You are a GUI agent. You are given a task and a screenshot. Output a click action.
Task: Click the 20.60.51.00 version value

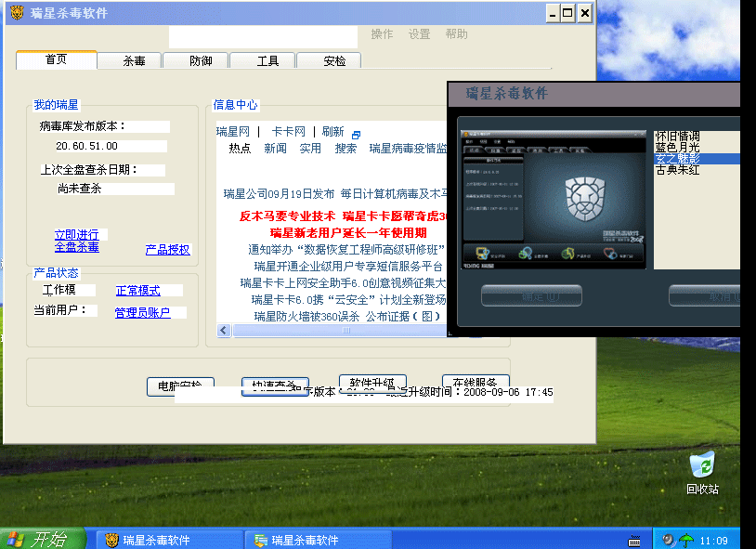(86, 146)
